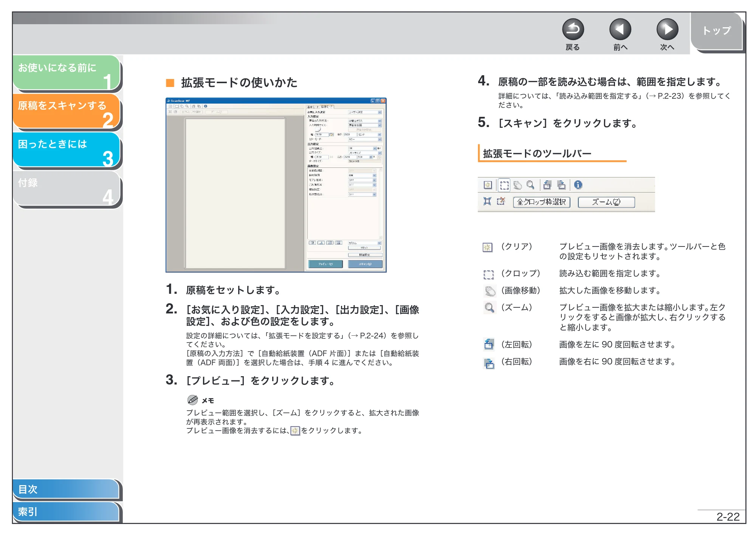756x535 pixels.
Task: Click the image settings list scrollbar in ScanGear
Action: tap(381, 204)
